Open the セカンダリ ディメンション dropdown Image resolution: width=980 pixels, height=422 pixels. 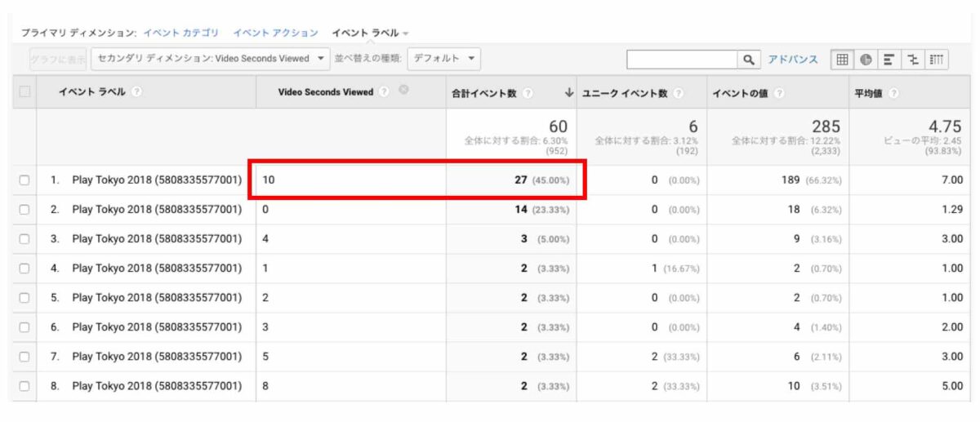tap(211, 59)
